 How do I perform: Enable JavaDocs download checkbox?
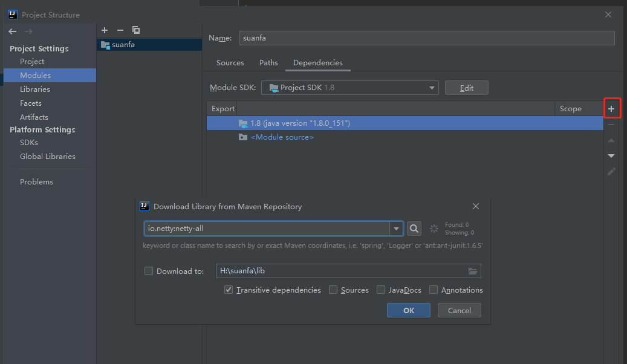381,290
